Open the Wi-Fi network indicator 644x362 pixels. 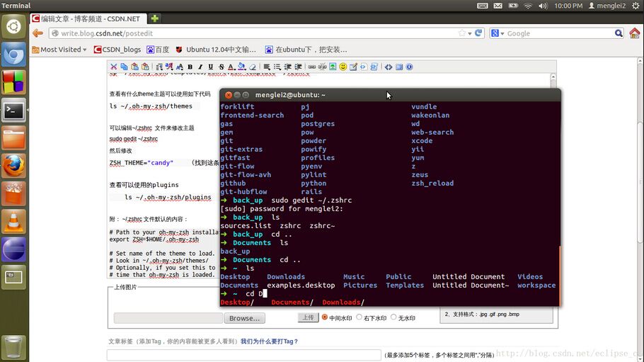tap(528, 6)
